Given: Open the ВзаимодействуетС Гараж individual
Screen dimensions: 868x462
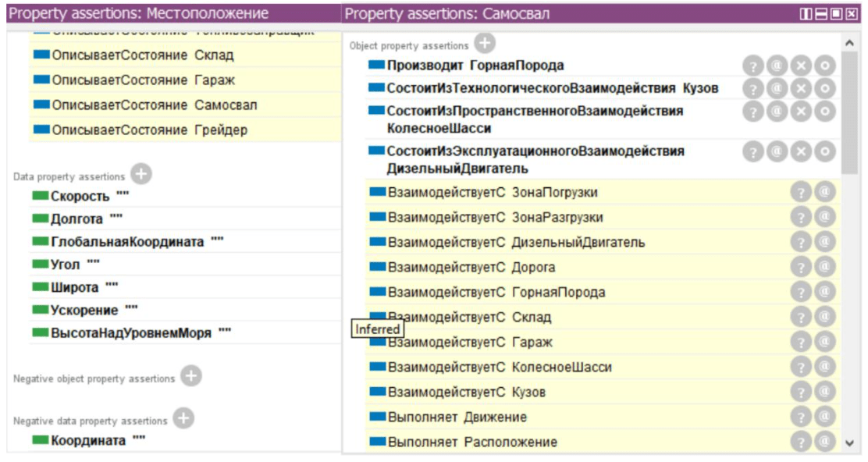Looking at the screenshot, I should pos(470,342).
